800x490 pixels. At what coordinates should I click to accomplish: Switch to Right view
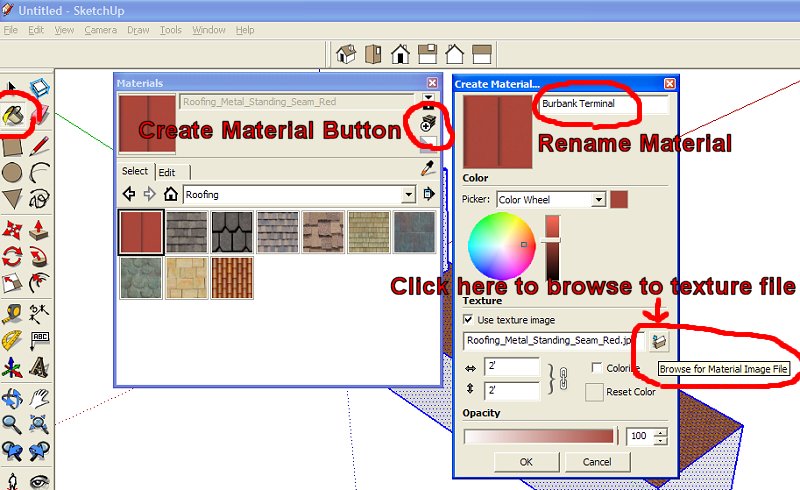(x=428, y=54)
